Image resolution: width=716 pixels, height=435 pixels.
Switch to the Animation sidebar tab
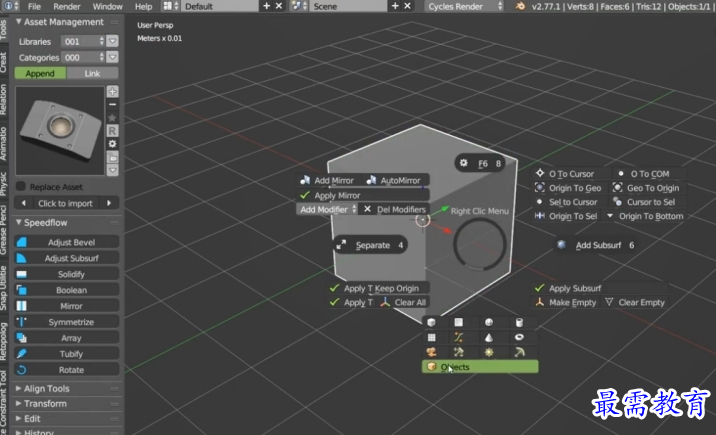(x=4, y=143)
